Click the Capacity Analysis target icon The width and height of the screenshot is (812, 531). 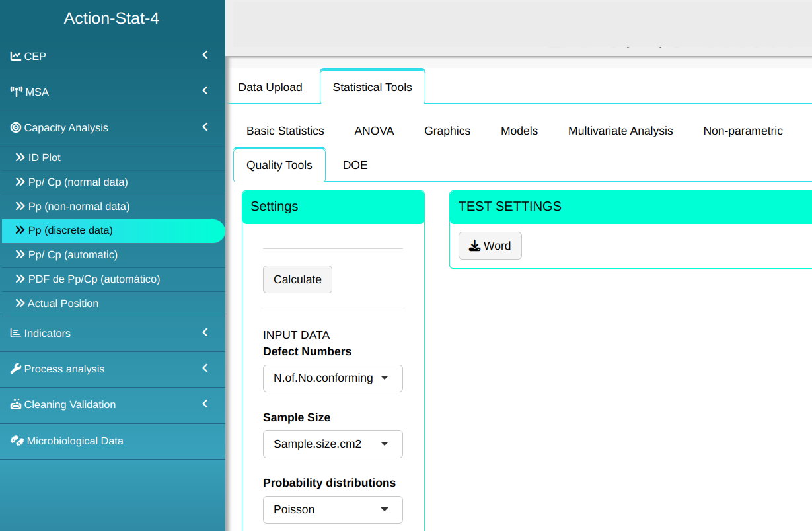click(16, 127)
